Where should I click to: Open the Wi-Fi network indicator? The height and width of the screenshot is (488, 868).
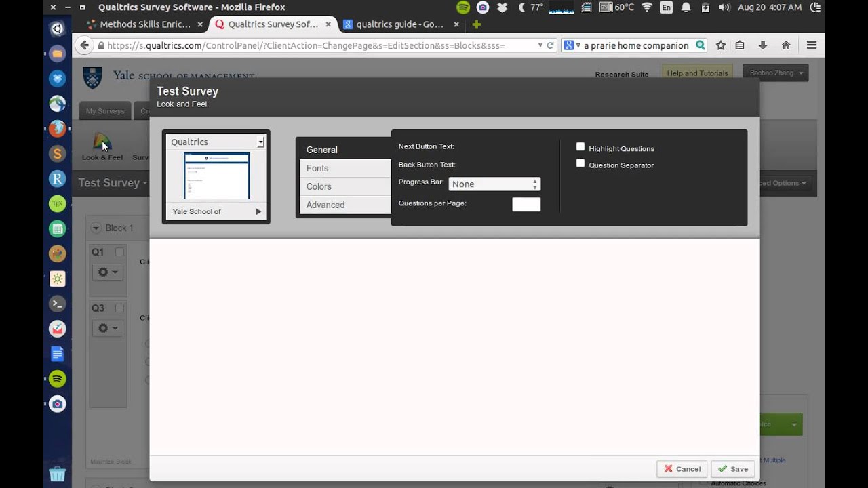[x=647, y=7]
